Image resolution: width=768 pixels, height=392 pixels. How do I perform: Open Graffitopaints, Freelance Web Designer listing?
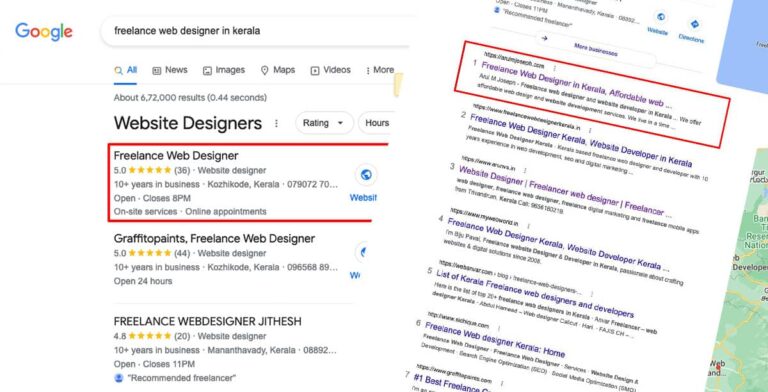point(214,239)
